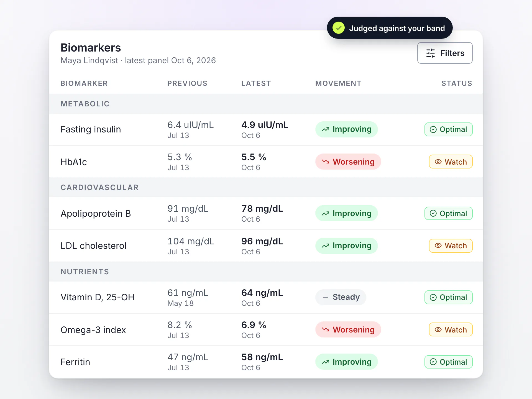The image size is (532, 399).
Task: Sort by the BIOMARKER column header
Action: (x=84, y=83)
